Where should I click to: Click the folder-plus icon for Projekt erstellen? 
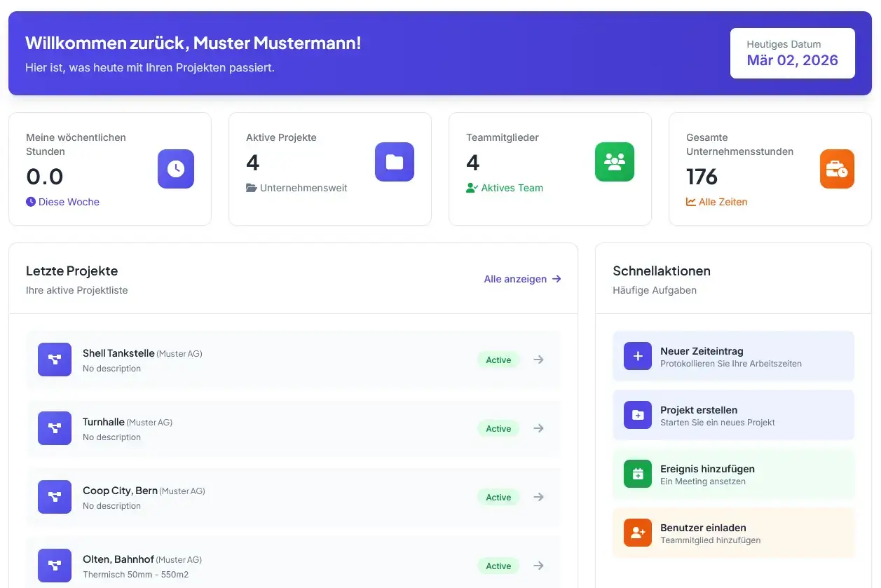638,415
